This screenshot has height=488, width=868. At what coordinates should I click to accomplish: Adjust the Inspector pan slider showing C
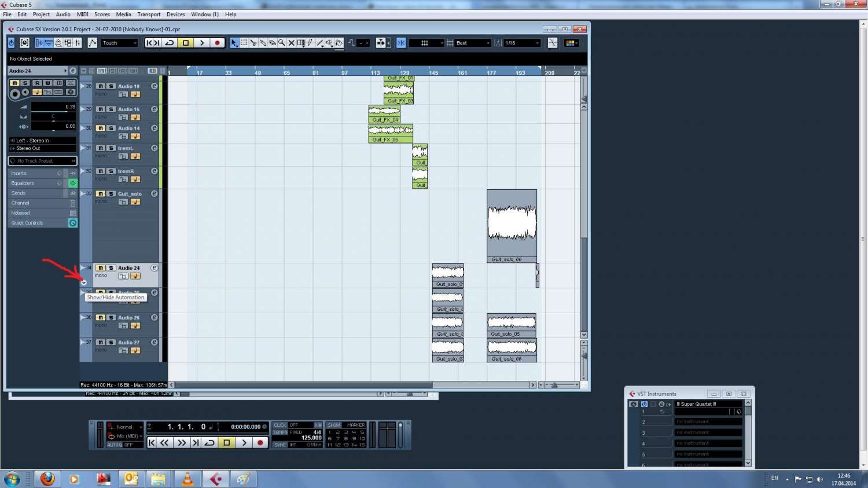pyautogui.click(x=53, y=117)
